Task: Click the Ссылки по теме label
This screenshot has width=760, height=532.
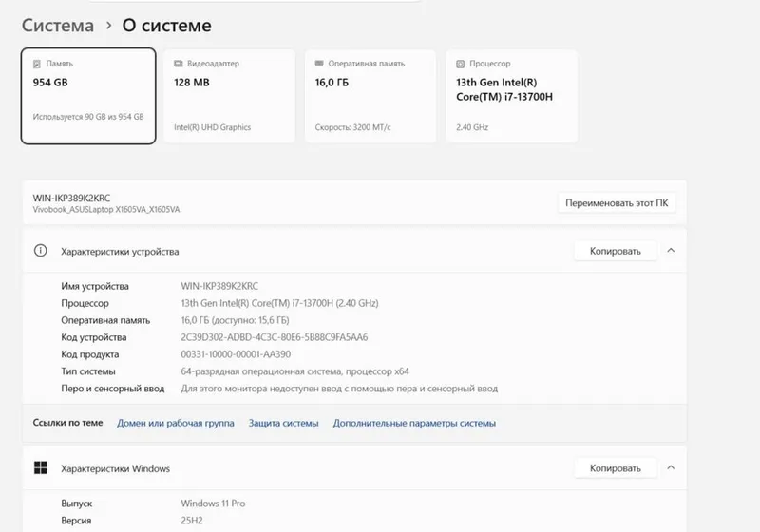Action: tap(67, 423)
